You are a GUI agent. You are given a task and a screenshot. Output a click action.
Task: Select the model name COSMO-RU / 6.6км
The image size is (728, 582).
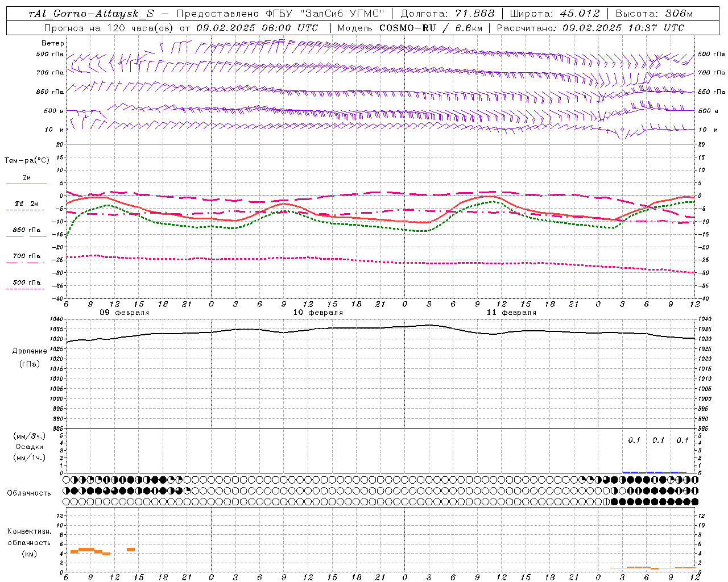point(431,28)
